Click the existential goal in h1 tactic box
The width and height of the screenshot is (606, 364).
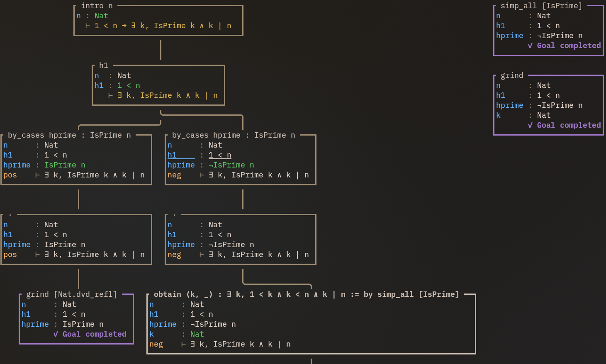(x=167, y=95)
